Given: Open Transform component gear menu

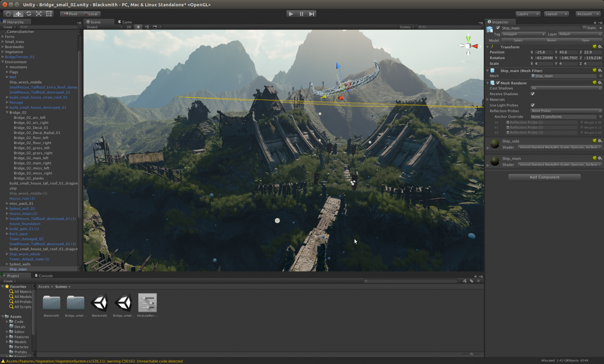Looking at the screenshot, I should point(600,47).
